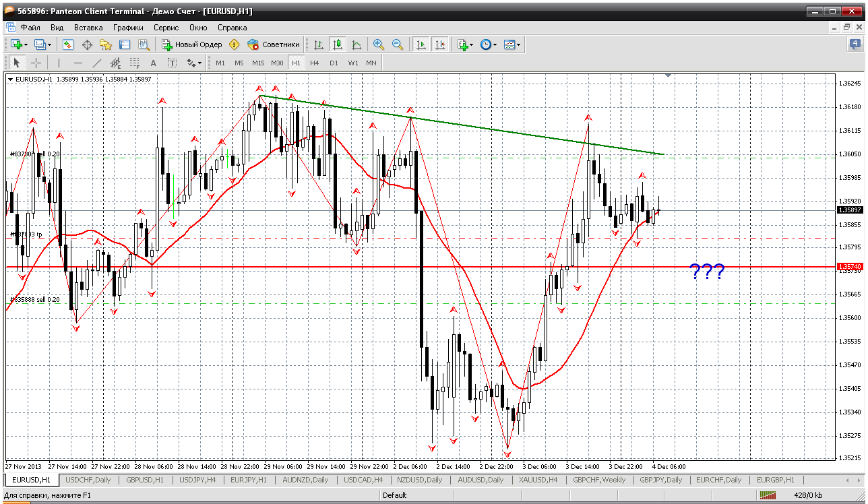Image resolution: width=868 pixels, height=504 pixels.
Task: Select the W1 timeframe button
Action: tap(353, 63)
